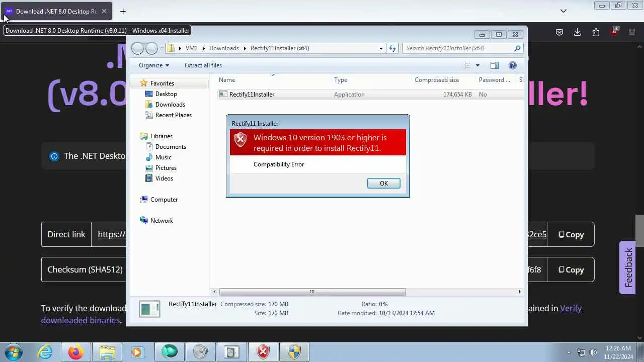Screen dimensions: 644x362
Task: Open Internet Explorer from taskbar
Action: point(45,352)
